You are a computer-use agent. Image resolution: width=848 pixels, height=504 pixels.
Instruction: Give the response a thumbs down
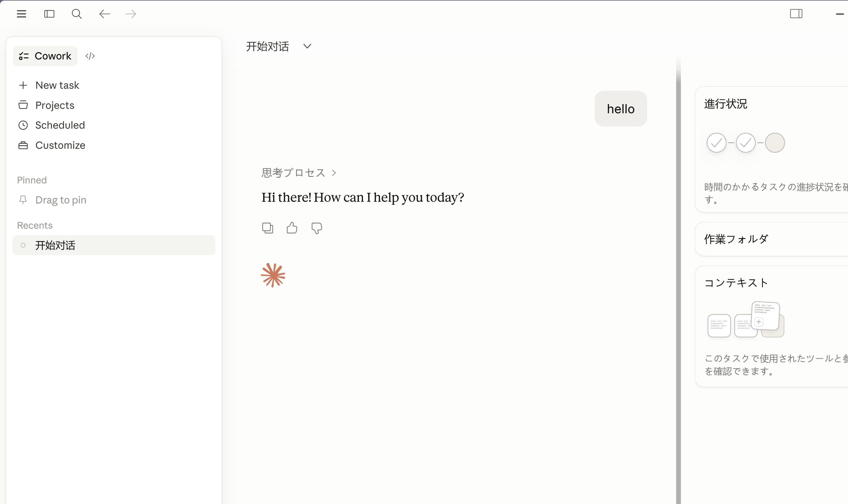(x=316, y=228)
